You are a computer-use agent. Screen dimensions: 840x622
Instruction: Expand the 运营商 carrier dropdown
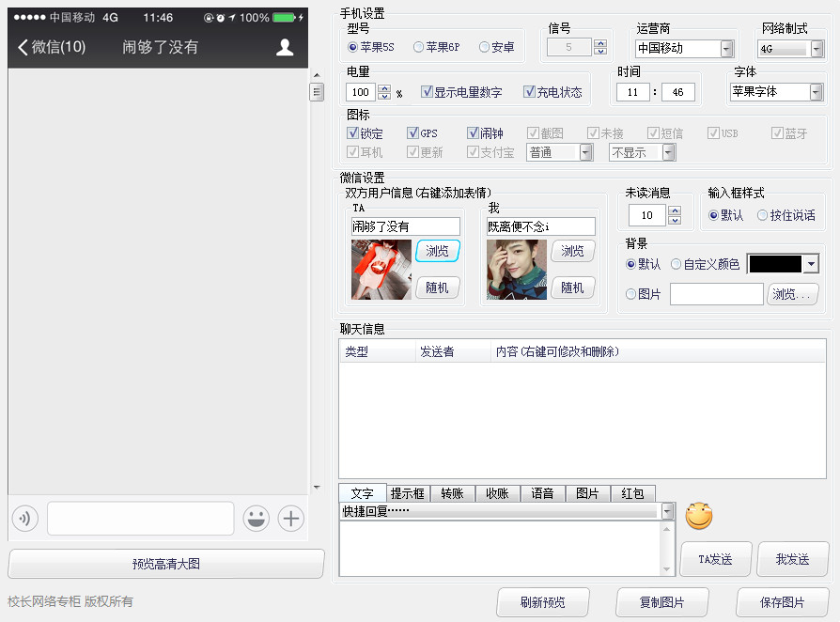726,49
